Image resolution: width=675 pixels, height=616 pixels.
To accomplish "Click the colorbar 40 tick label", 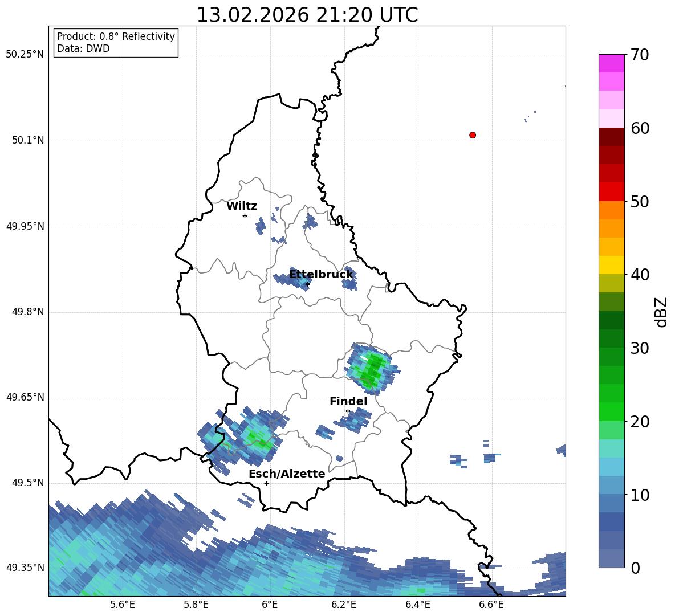I will click(640, 275).
